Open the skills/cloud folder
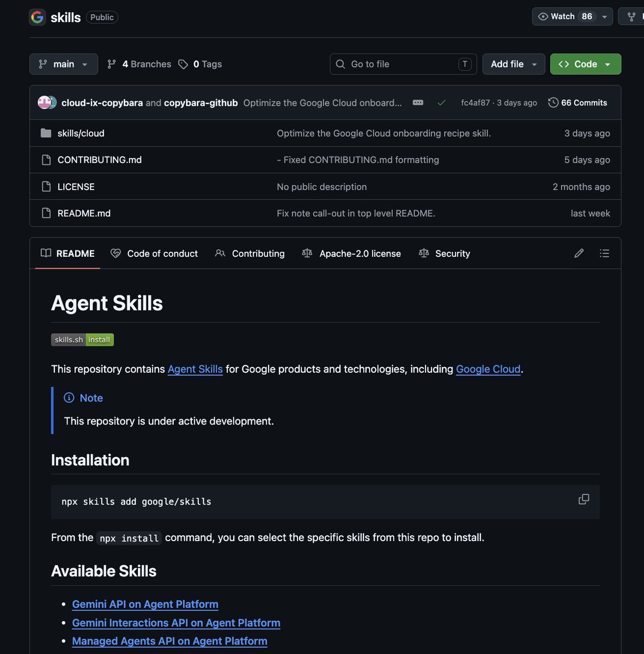 (x=81, y=133)
